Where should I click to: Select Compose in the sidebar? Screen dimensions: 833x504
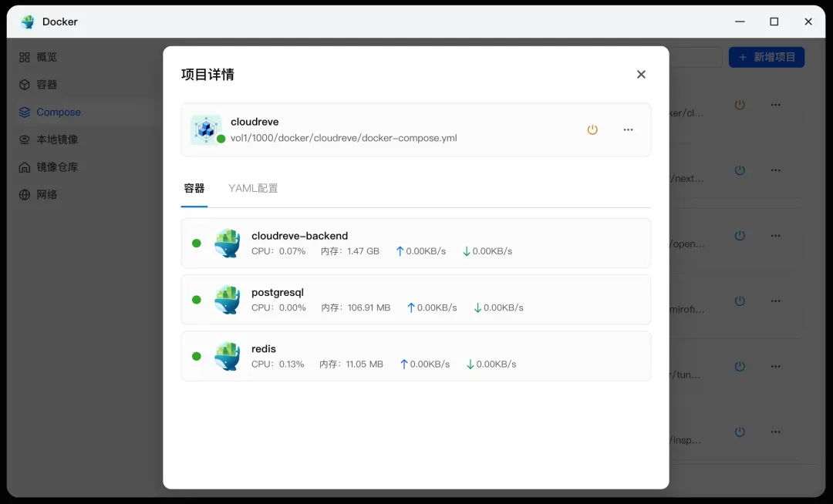58,112
